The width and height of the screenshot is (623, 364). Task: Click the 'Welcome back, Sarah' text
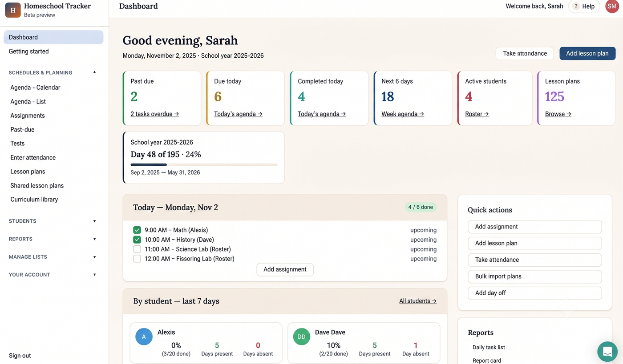pos(534,6)
